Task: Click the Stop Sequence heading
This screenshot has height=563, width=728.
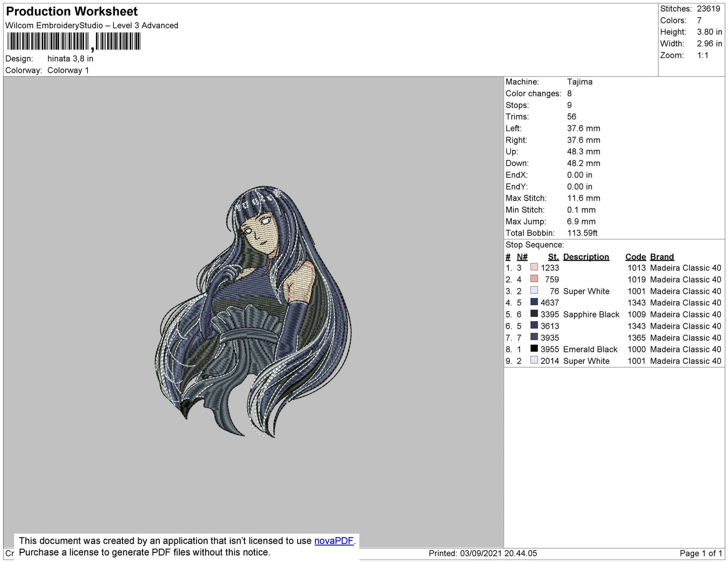Action: (535, 244)
